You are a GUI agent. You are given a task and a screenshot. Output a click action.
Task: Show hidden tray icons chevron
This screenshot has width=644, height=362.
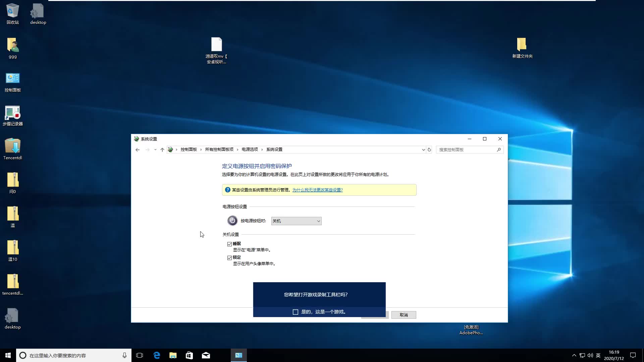click(574, 355)
